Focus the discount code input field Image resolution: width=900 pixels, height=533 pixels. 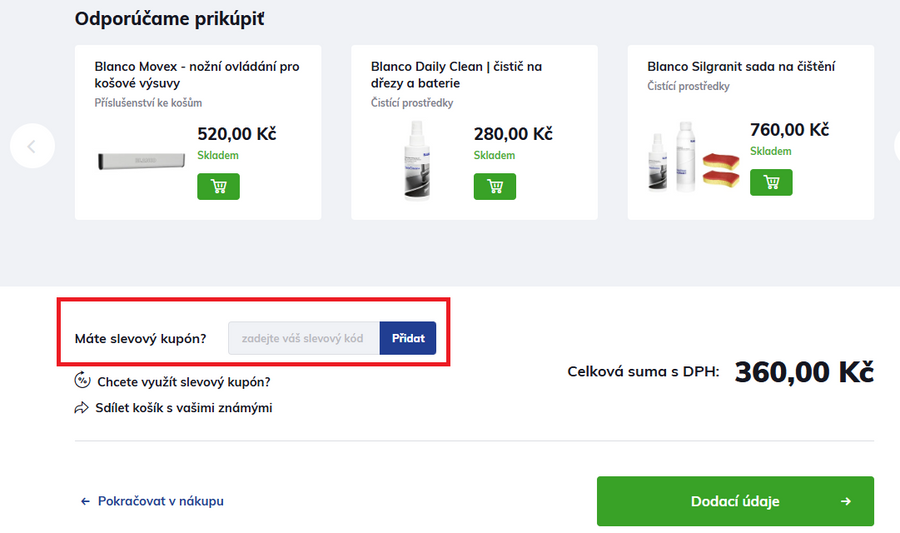point(303,338)
